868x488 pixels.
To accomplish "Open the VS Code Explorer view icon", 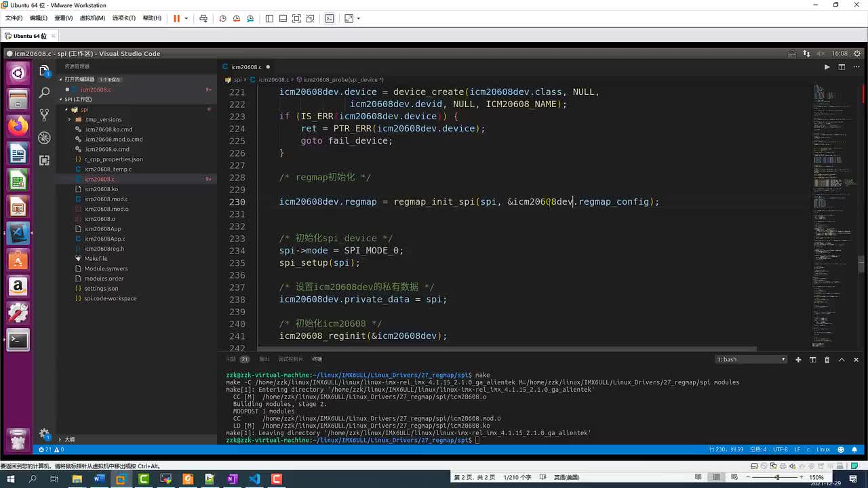I will point(45,71).
